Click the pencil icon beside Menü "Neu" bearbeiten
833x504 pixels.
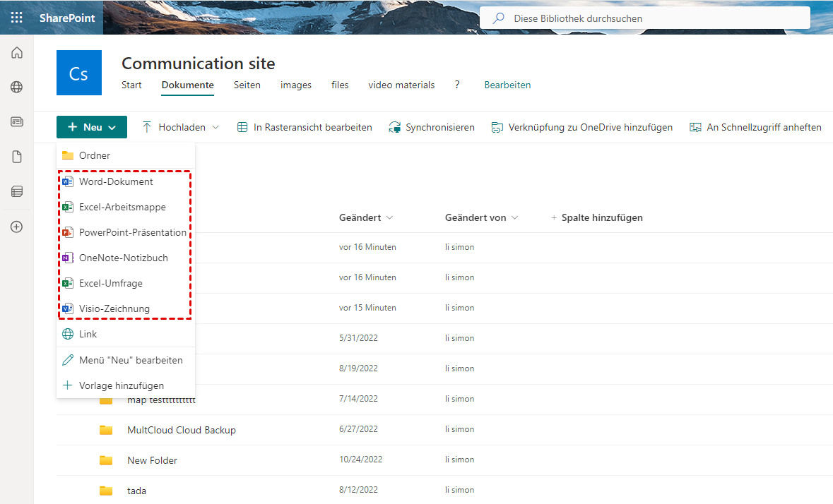pos(67,360)
